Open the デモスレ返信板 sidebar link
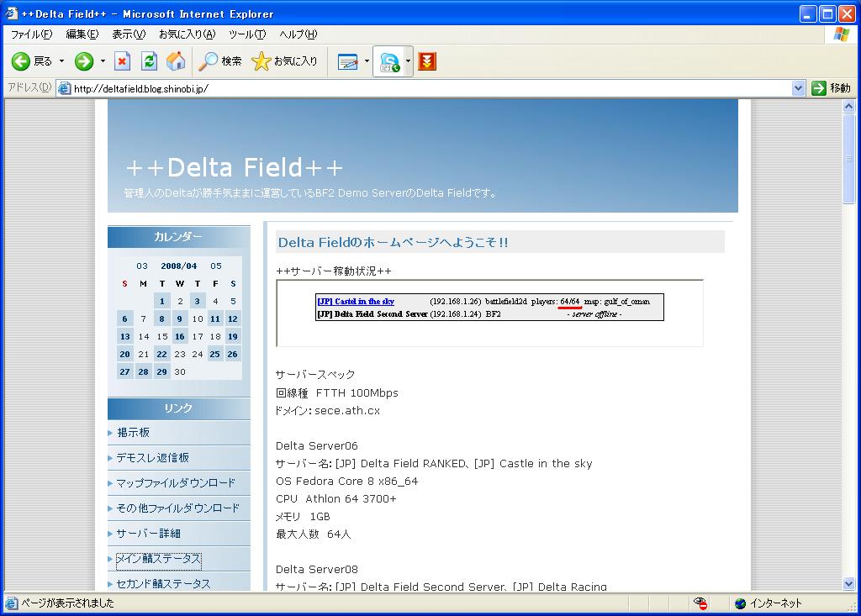This screenshot has height=616, width=861. [x=153, y=458]
